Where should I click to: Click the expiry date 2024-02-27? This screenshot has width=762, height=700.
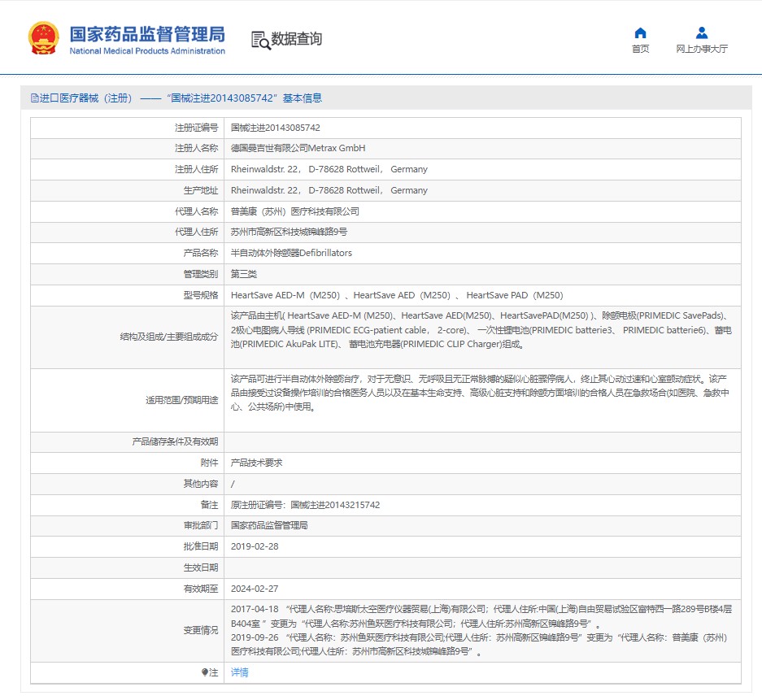[255, 588]
